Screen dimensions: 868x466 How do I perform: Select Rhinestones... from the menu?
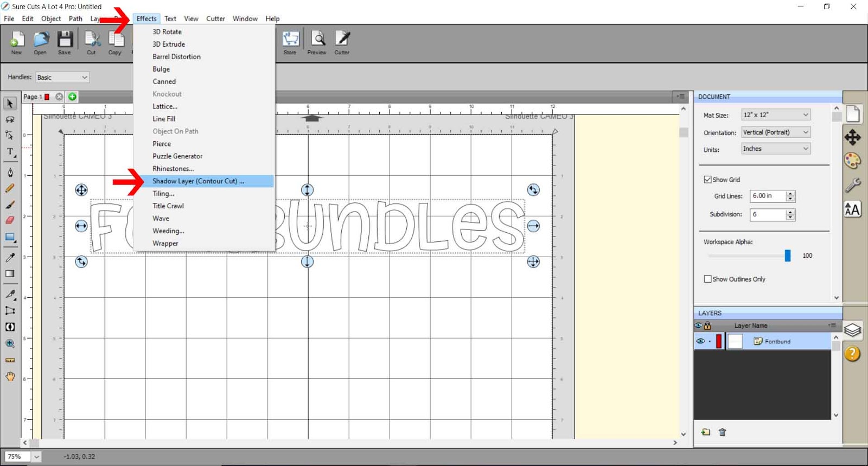204,169
